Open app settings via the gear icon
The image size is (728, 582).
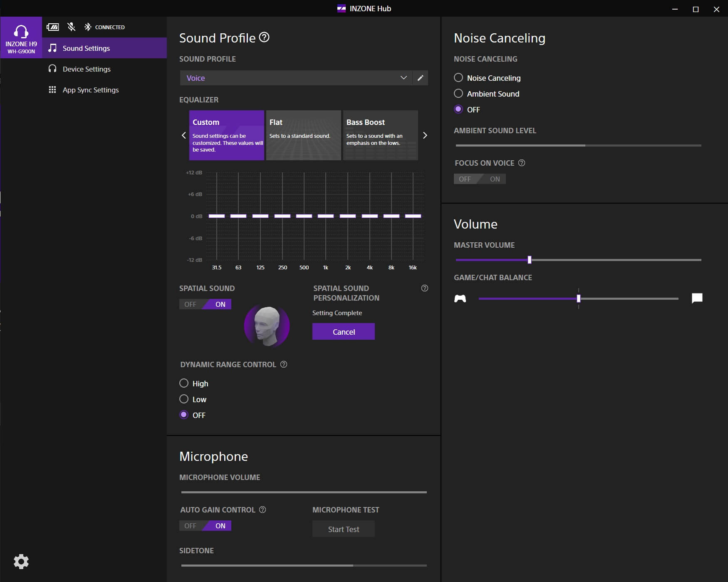coord(21,562)
